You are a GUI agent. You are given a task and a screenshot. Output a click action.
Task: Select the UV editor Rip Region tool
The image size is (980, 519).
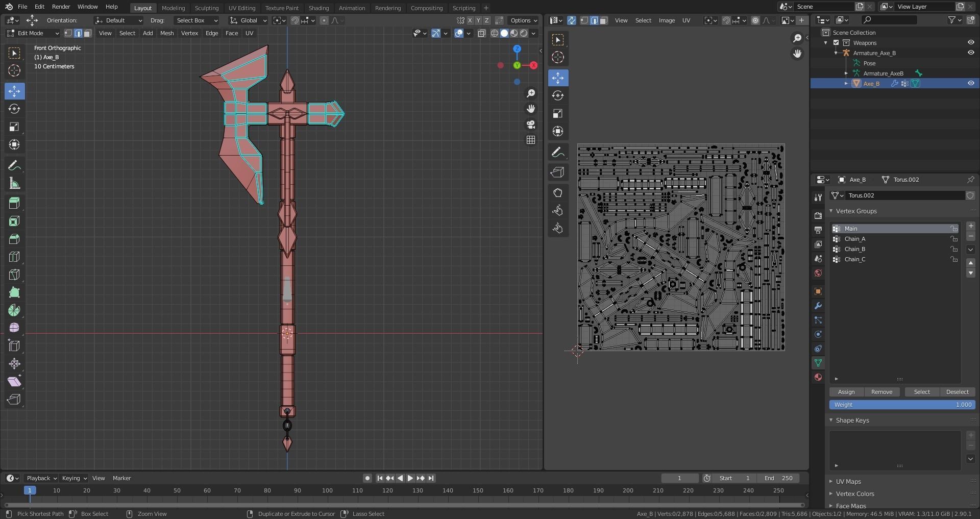[558, 172]
